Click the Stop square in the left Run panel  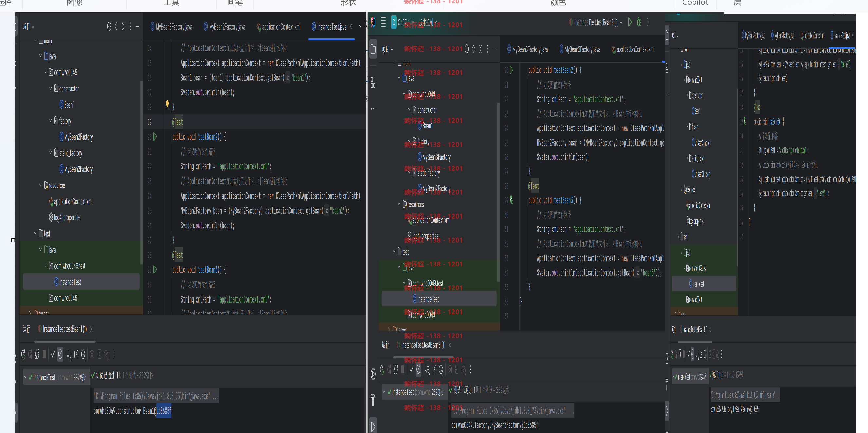44,354
